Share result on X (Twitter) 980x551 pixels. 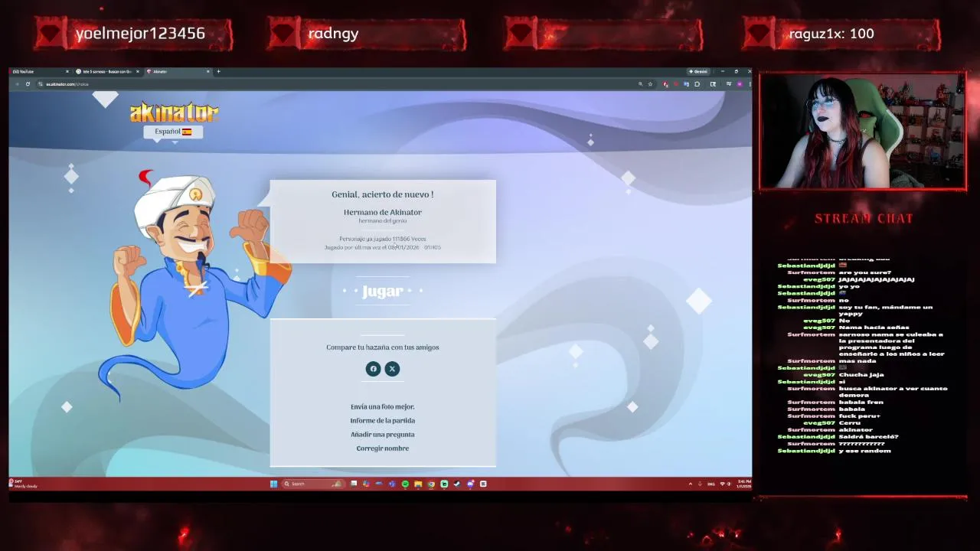392,369
